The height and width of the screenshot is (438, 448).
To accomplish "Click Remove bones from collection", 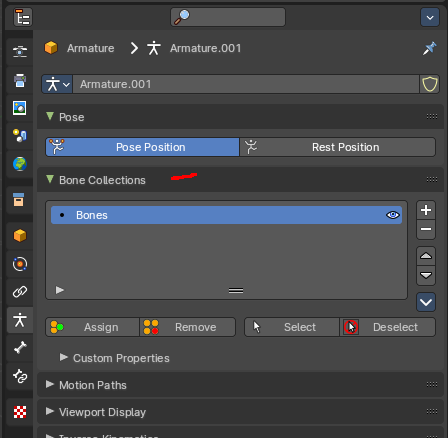I will (188, 327).
